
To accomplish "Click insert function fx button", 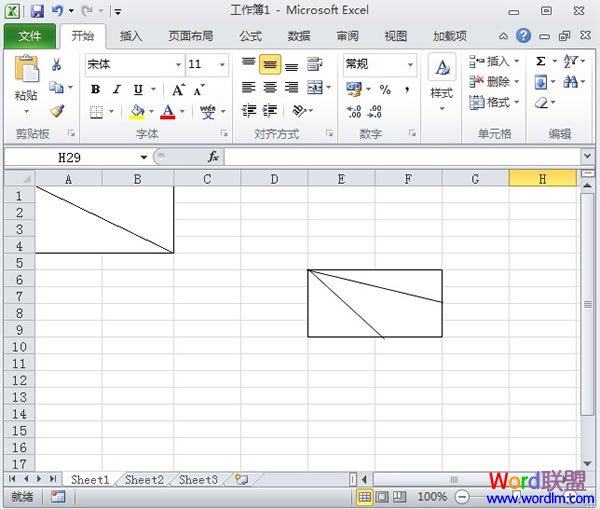I will pos(213,157).
